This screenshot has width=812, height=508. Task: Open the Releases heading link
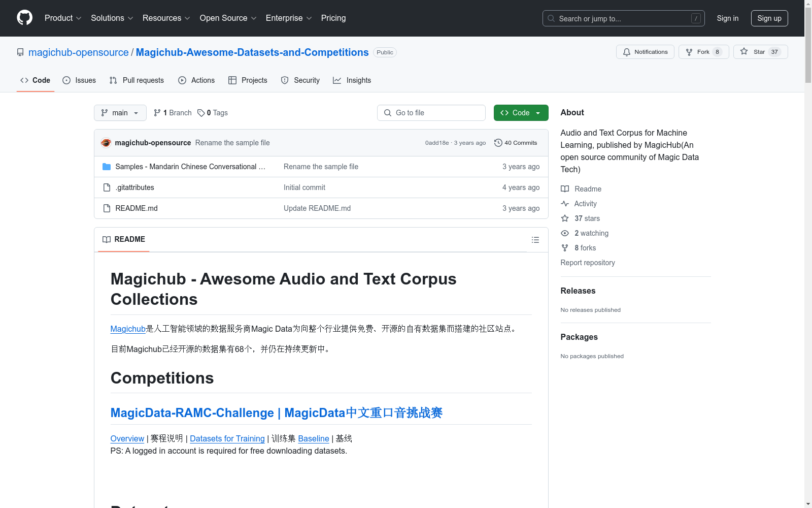578,291
